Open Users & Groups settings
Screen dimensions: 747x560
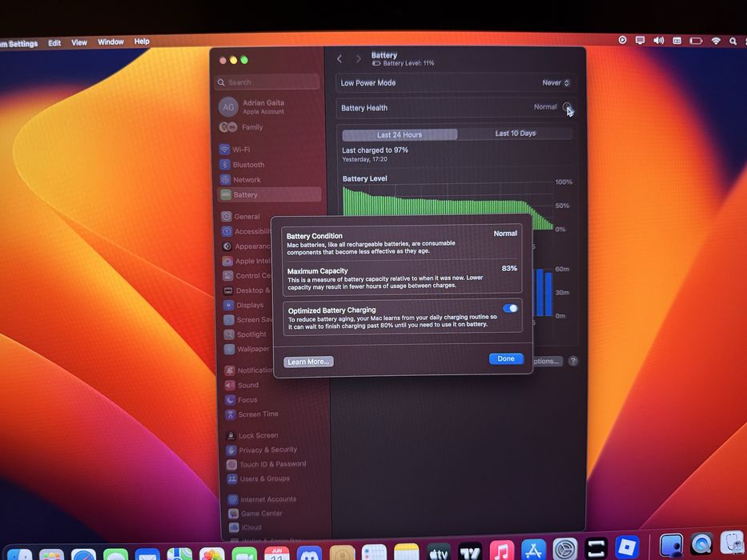pyautogui.click(x=259, y=478)
